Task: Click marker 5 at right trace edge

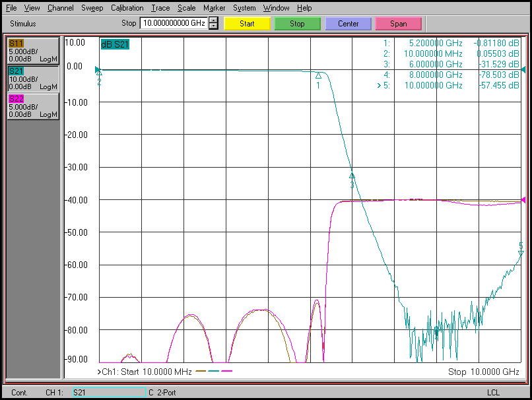Action: [520, 252]
